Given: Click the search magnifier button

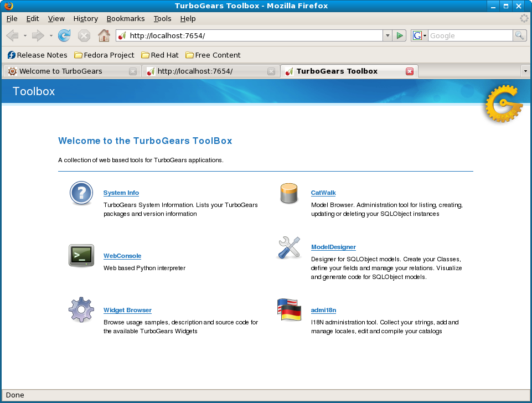Looking at the screenshot, I should [519, 35].
